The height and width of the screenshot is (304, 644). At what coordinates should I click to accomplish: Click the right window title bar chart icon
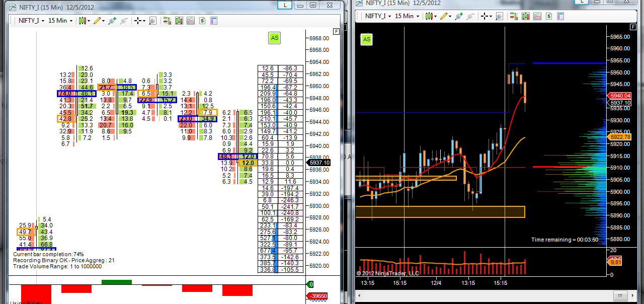359,3
